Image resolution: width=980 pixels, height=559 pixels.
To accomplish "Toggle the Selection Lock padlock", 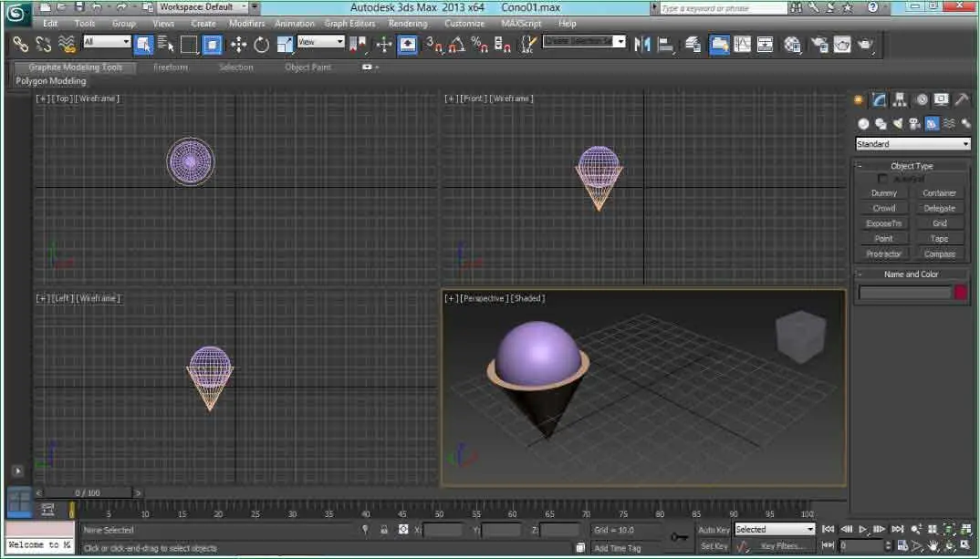I will click(x=384, y=530).
